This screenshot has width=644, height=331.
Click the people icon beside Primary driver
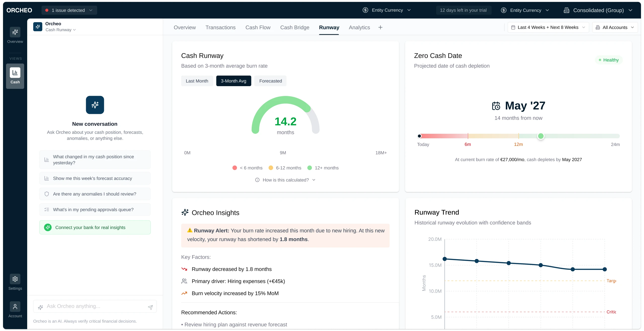[x=184, y=281]
